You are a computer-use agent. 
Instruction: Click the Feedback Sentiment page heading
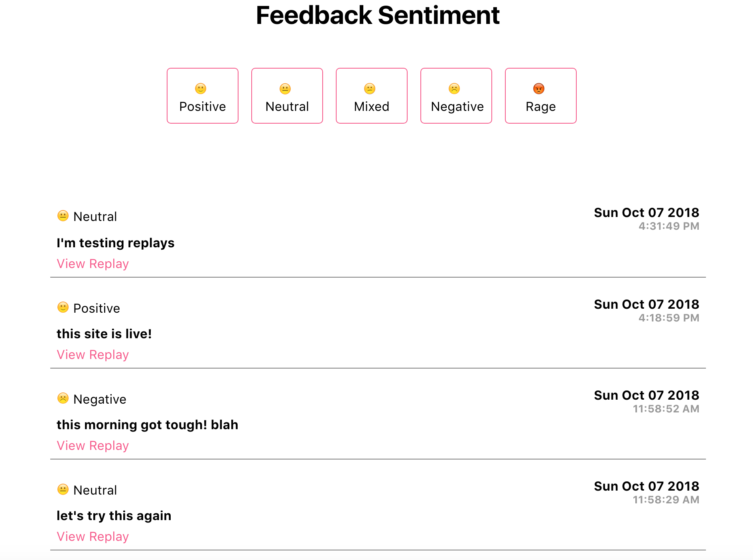tap(377, 15)
